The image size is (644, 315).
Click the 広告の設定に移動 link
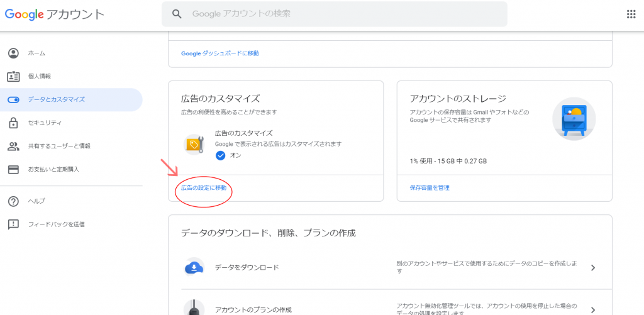(204, 188)
